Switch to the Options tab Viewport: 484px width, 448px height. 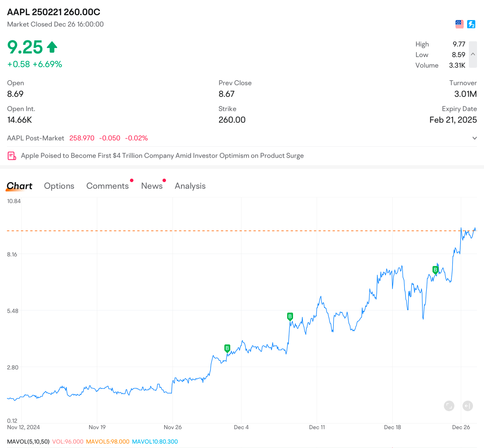coord(59,186)
